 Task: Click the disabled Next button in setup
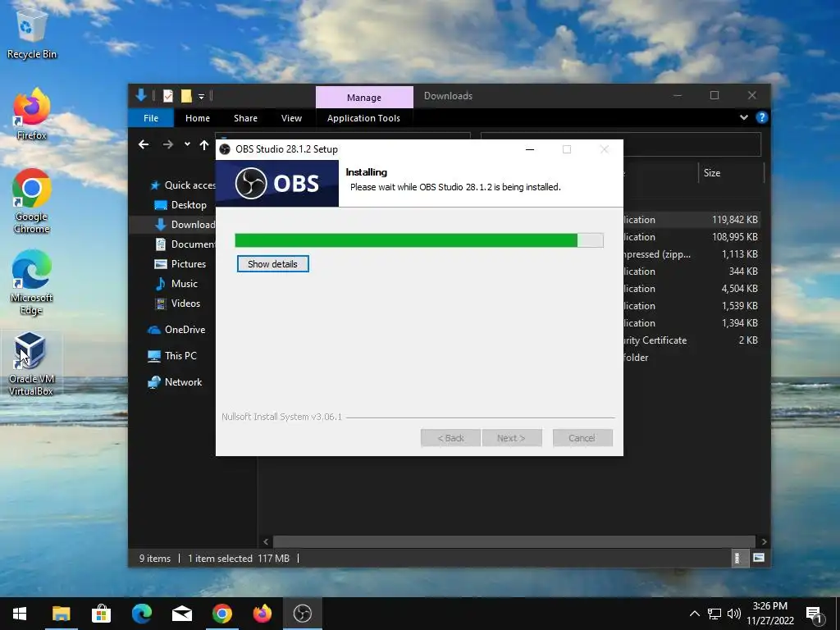512,438
